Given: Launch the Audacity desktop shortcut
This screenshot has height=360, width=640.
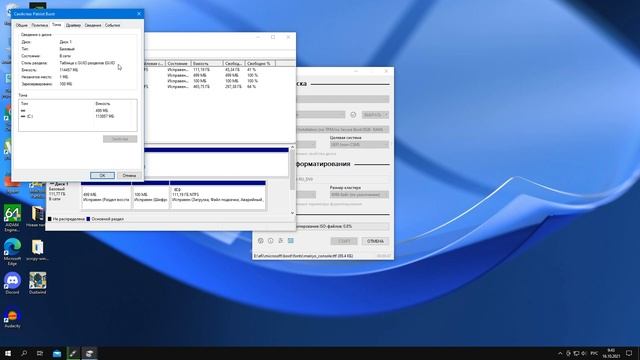Looking at the screenshot, I should [x=12, y=318].
